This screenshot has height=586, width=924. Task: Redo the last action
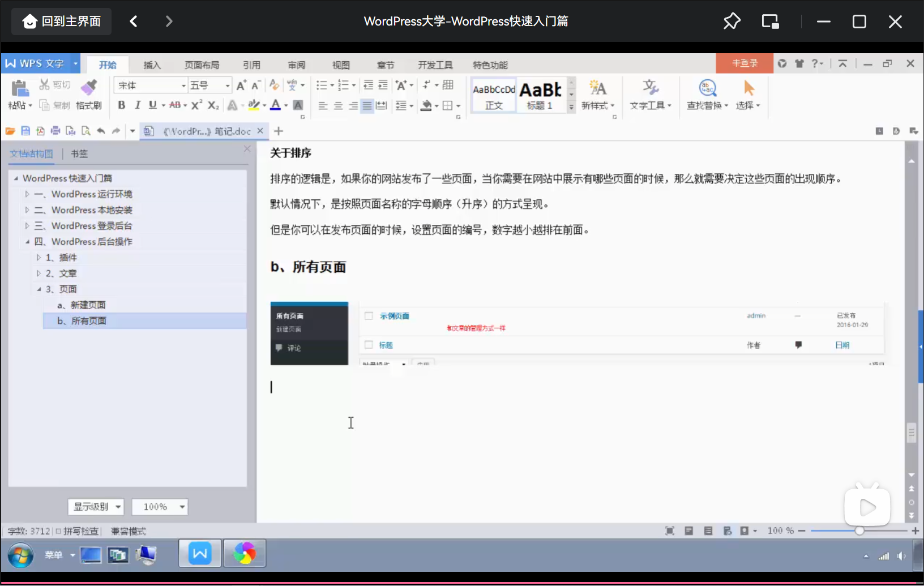(x=116, y=131)
